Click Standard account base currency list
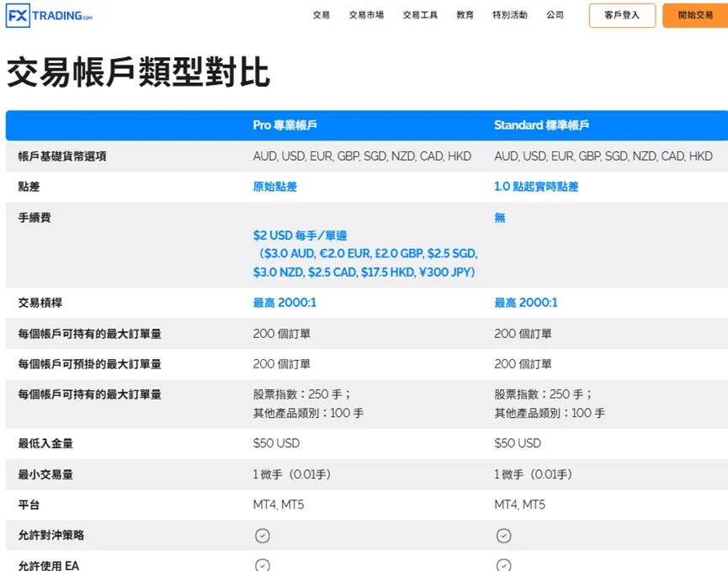Viewport: 728px width, 571px height. [x=603, y=156]
